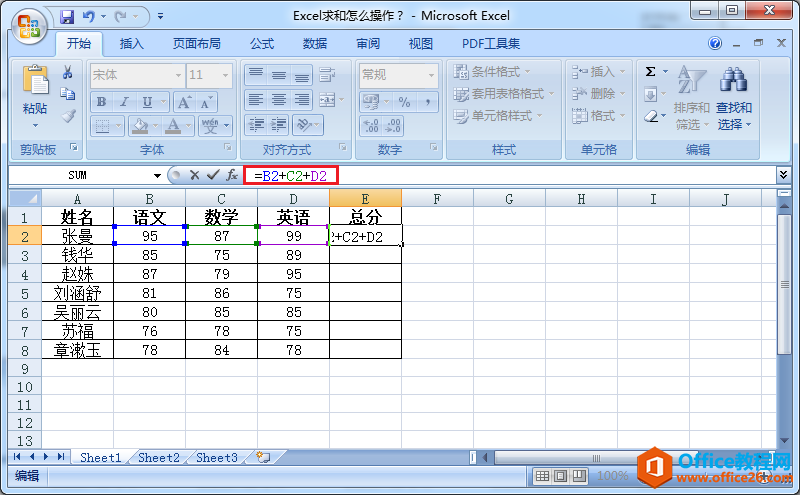Image resolution: width=800 pixels, height=495 pixels.
Task: Toggle Bold formatting
Action: 101,102
